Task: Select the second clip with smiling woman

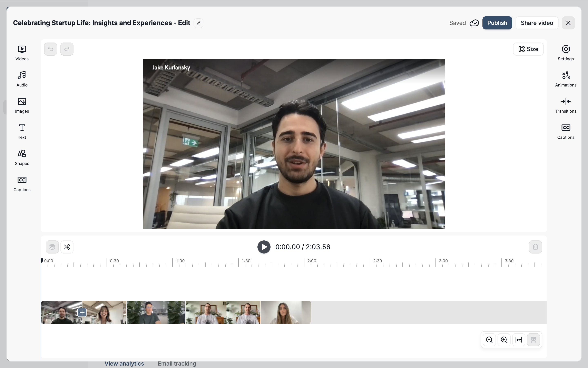Action: pyautogui.click(x=105, y=313)
